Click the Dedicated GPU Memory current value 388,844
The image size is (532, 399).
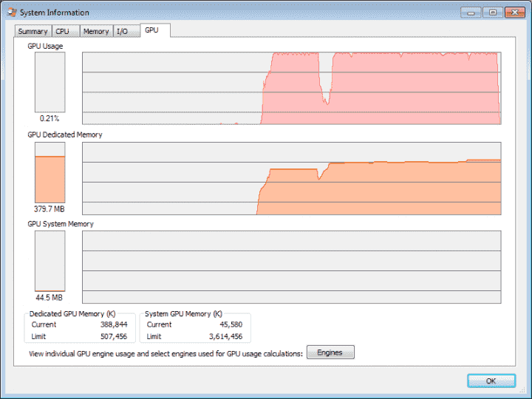(114, 324)
